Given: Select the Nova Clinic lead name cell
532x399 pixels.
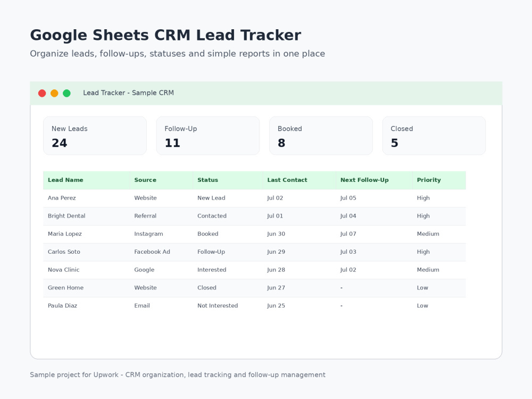Looking at the screenshot, I should pos(87,270).
